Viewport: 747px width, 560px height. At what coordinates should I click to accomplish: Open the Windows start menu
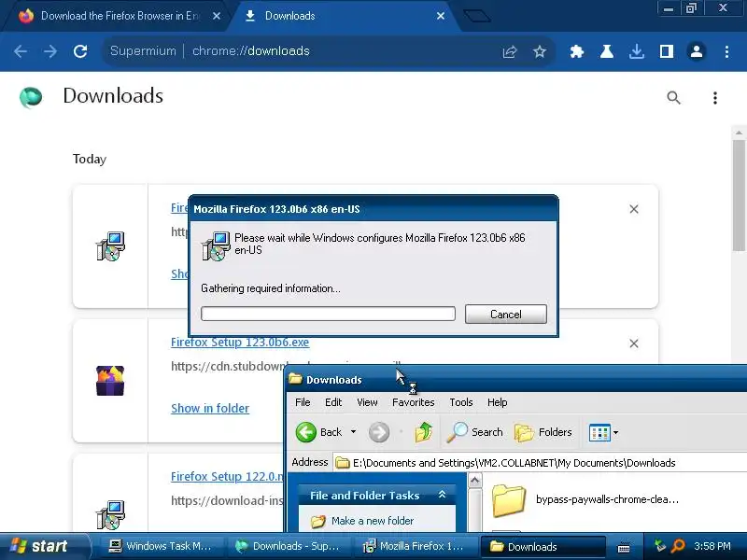44,546
